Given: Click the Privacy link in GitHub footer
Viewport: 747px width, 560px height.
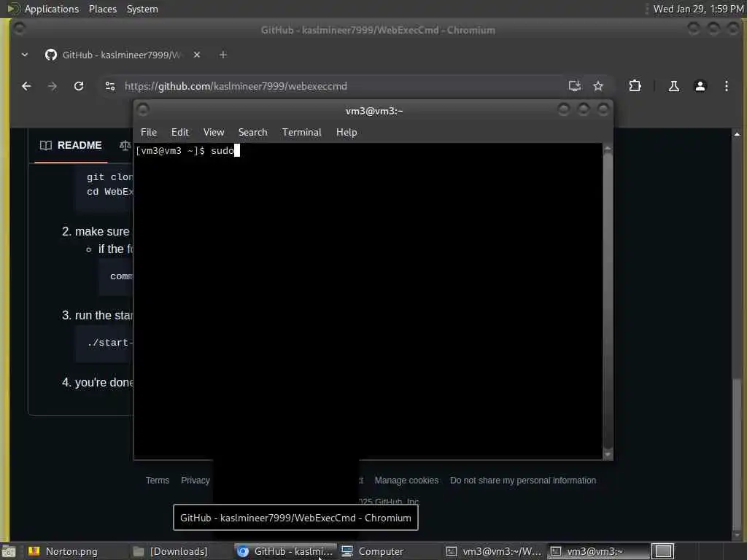Looking at the screenshot, I should (196, 481).
